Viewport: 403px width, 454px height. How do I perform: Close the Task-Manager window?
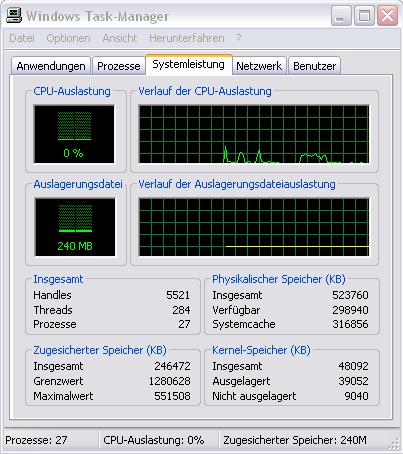point(387,15)
